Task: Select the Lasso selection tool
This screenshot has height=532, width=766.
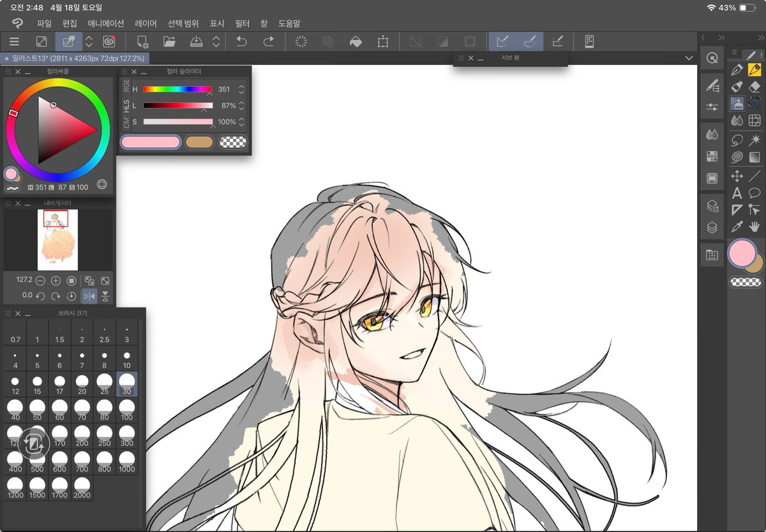Action: [x=737, y=140]
